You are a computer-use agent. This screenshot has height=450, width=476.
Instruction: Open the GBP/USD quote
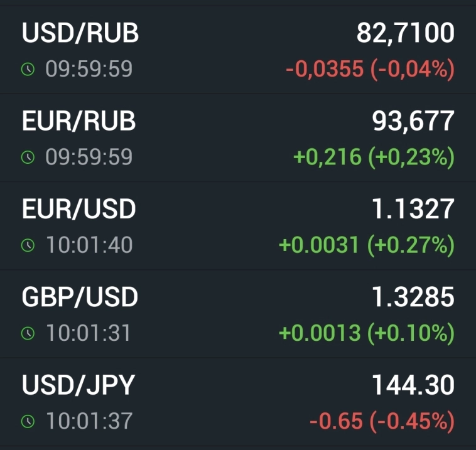[x=80, y=297]
